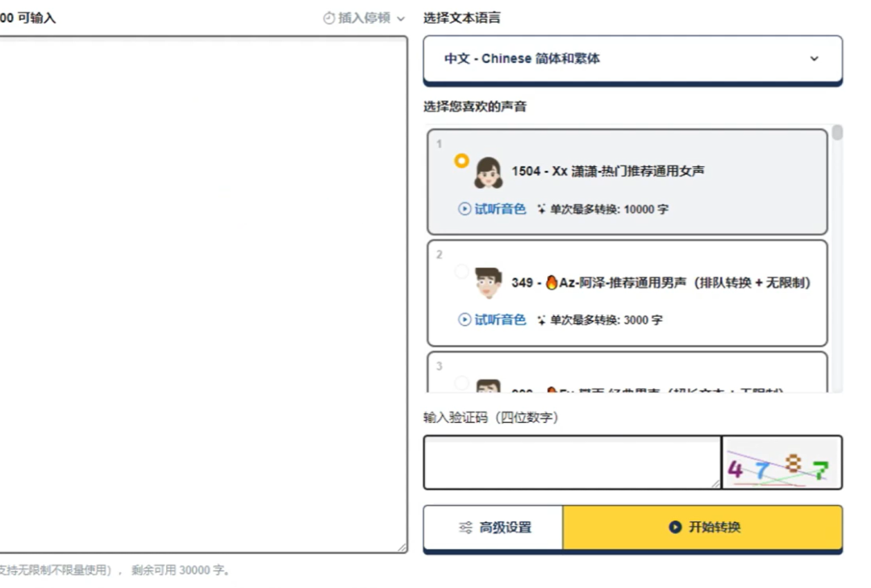Click the sparkle icon beside 单次最多转换: 10000 字
Screen dimensions: 871x588
click(x=541, y=209)
